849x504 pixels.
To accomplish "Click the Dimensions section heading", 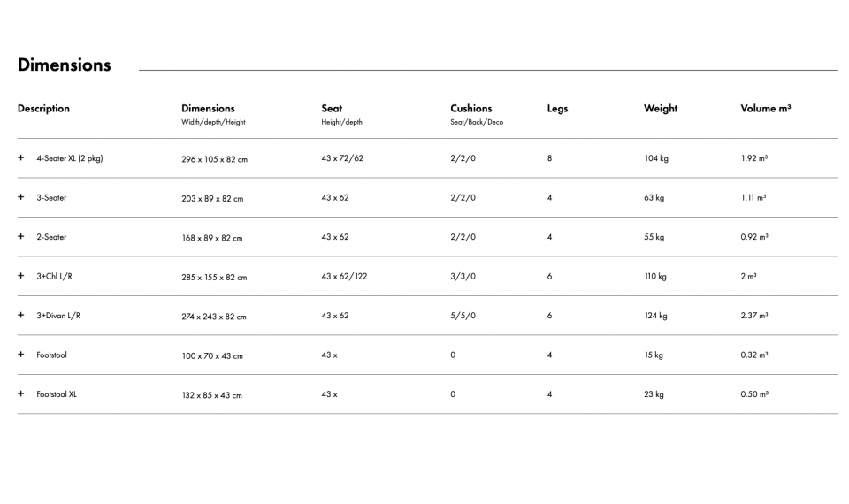I will [65, 65].
